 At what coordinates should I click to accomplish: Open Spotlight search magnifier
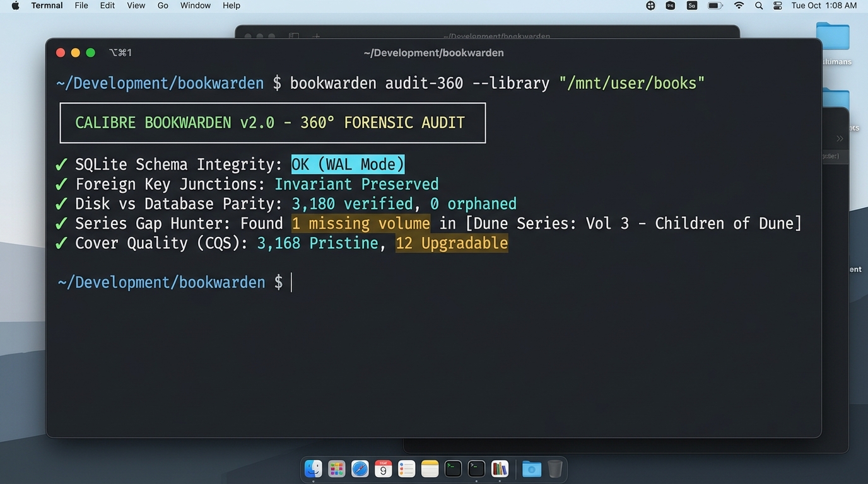(x=759, y=6)
